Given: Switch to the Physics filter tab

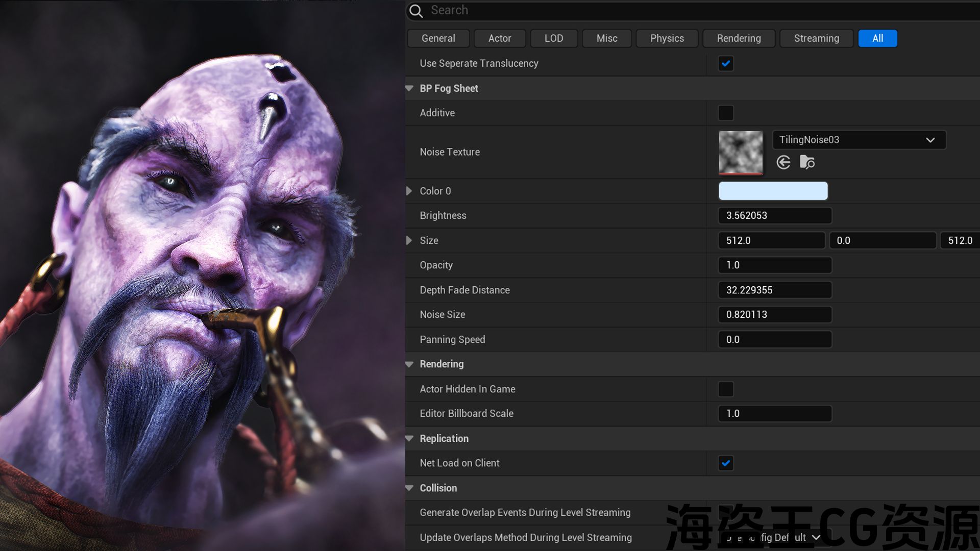Looking at the screenshot, I should click(667, 38).
